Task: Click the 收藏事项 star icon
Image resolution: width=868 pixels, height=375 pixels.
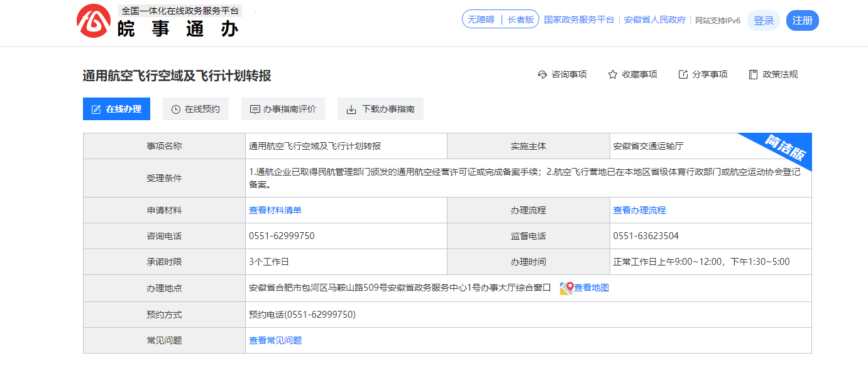Action: point(613,75)
